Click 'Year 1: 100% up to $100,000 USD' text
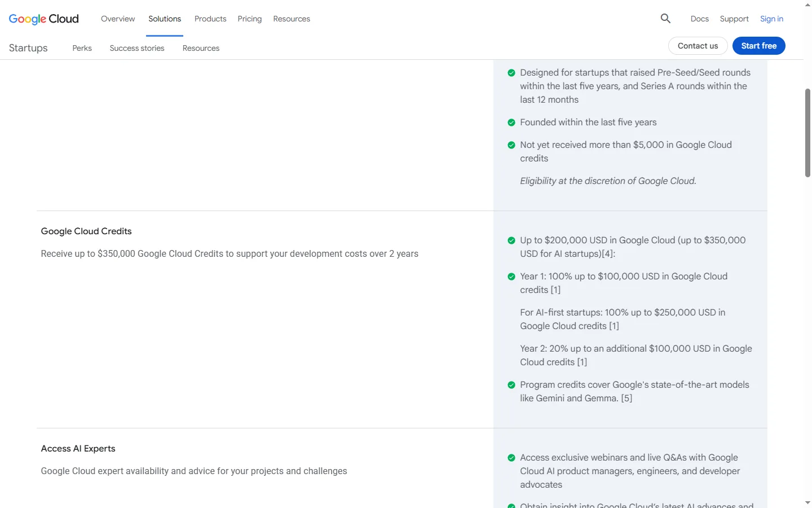Image resolution: width=812 pixels, height=508 pixels. coord(624,283)
